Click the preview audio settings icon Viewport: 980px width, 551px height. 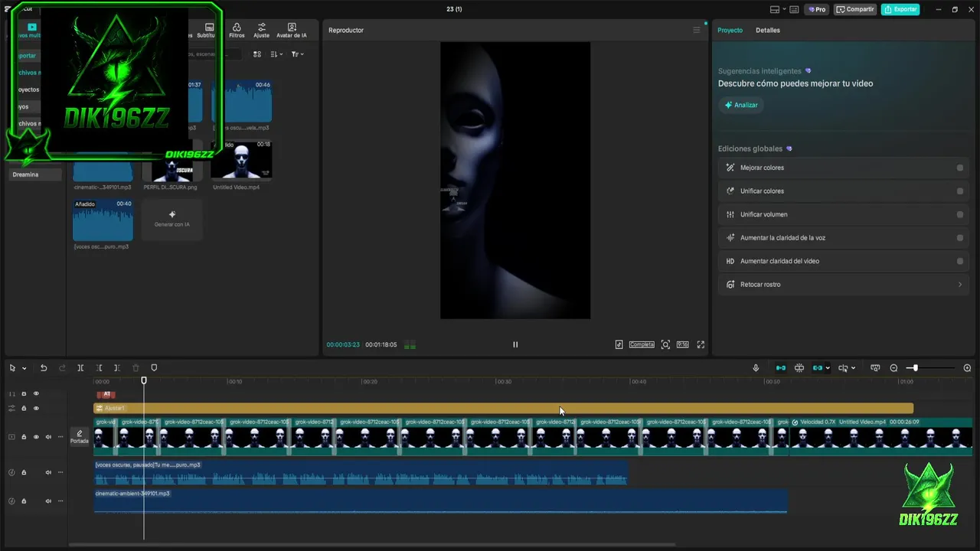coord(619,344)
